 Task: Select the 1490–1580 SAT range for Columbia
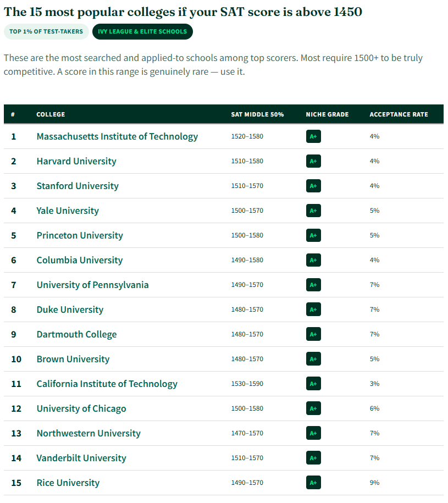point(247,260)
